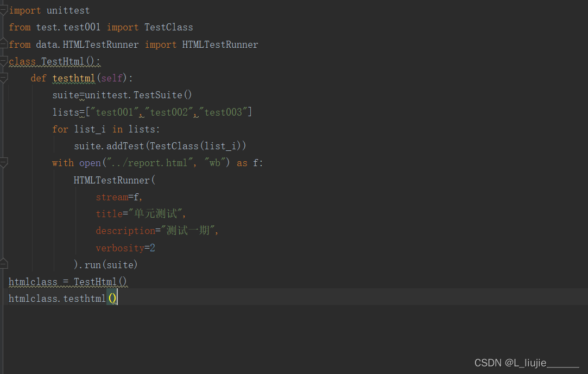Click 'htmlclass.testhtml' on the last line

tap(57, 299)
